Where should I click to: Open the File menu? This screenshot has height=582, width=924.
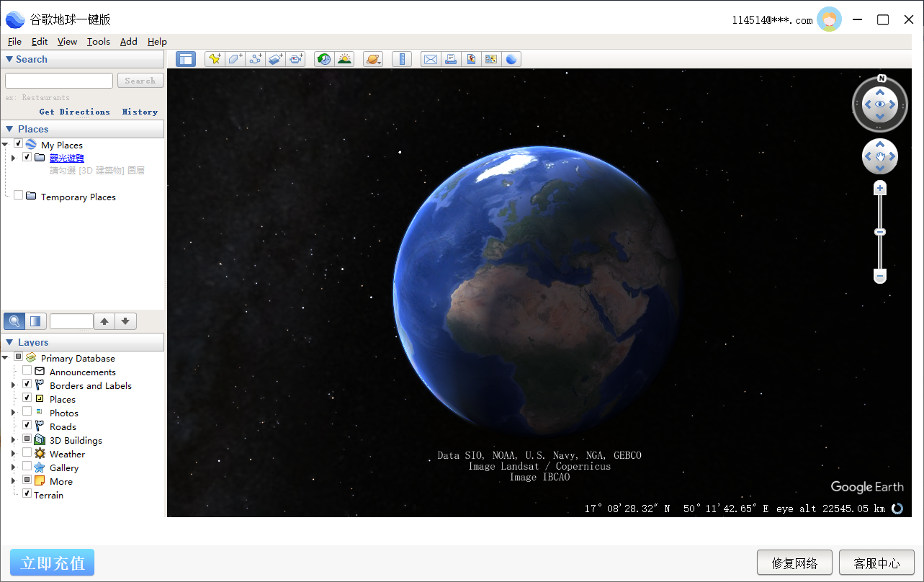(14, 42)
